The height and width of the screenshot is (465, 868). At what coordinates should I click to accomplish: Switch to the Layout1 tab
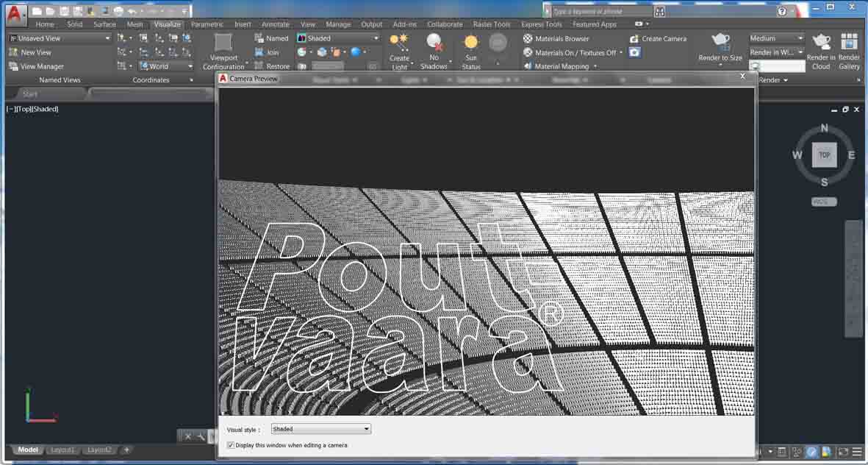tap(62, 450)
